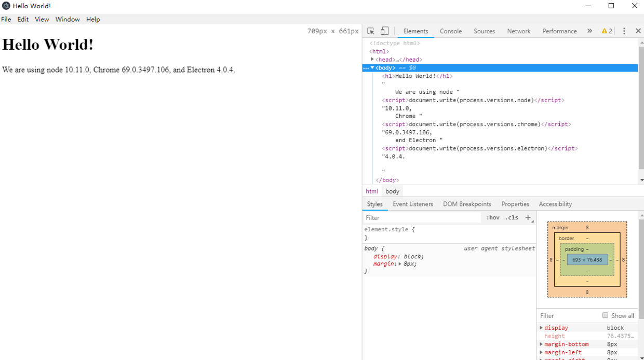The width and height of the screenshot is (644, 360).
Task: Expand the computed margin-left property
Action: pos(541,353)
